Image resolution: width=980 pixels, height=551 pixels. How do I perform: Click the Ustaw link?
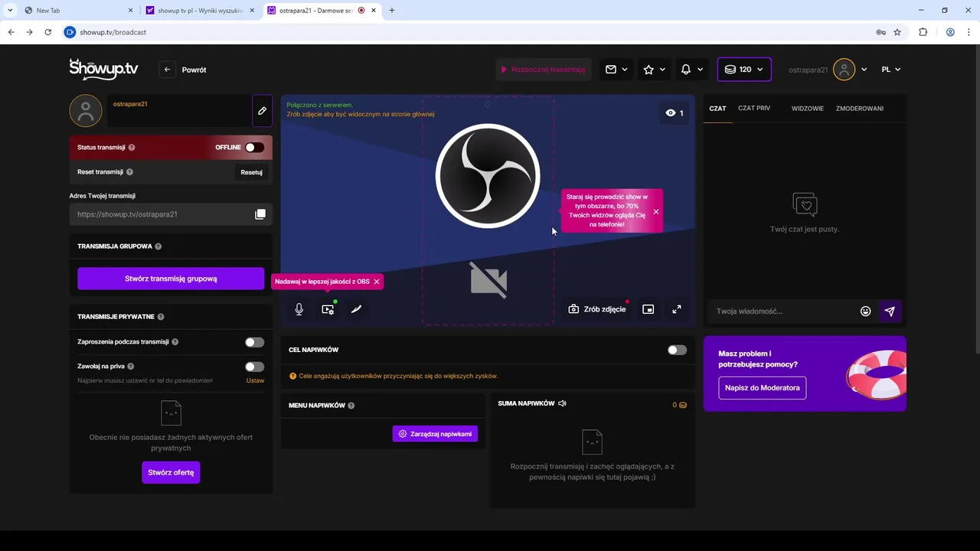click(x=255, y=380)
